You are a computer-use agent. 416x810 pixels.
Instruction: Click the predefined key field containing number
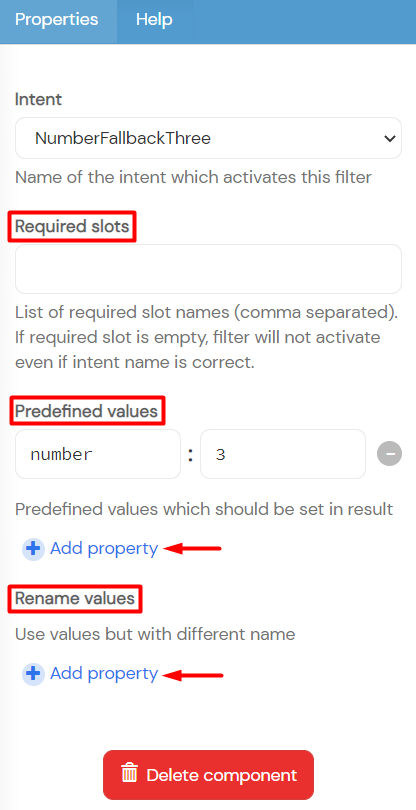[x=98, y=454]
